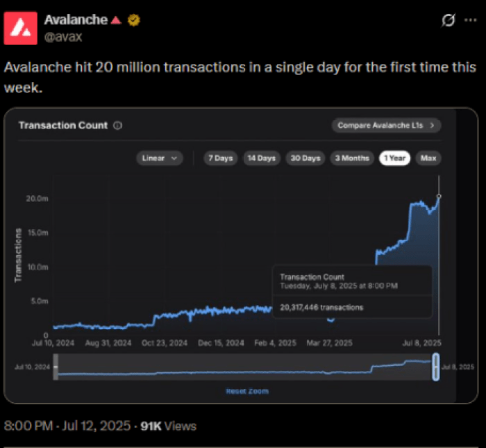The width and height of the screenshot is (486, 448).
Task: Click the 20.0m y-axis label
Action: [37, 199]
